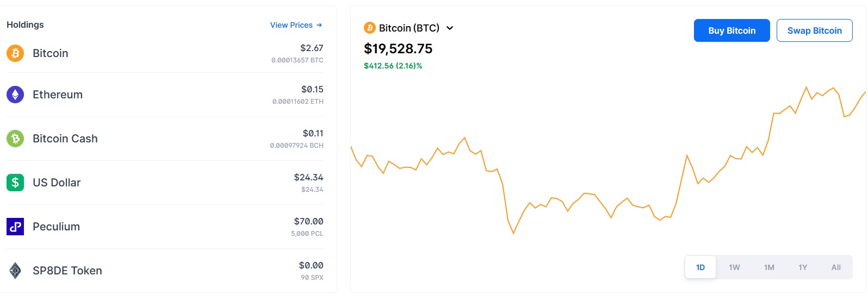This screenshot has width=868, height=307.
Task: Show the 1Y price history
Action: tap(803, 267)
